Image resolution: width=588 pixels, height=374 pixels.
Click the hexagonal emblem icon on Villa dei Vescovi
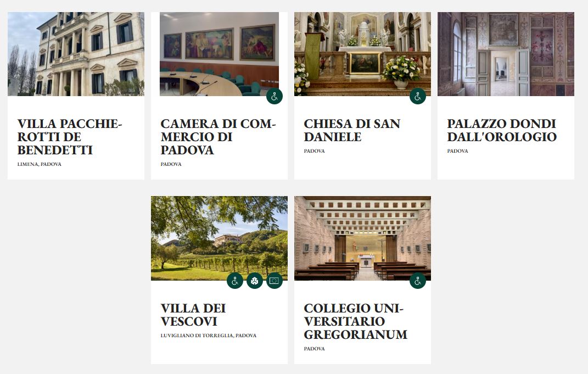(x=255, y=281)
